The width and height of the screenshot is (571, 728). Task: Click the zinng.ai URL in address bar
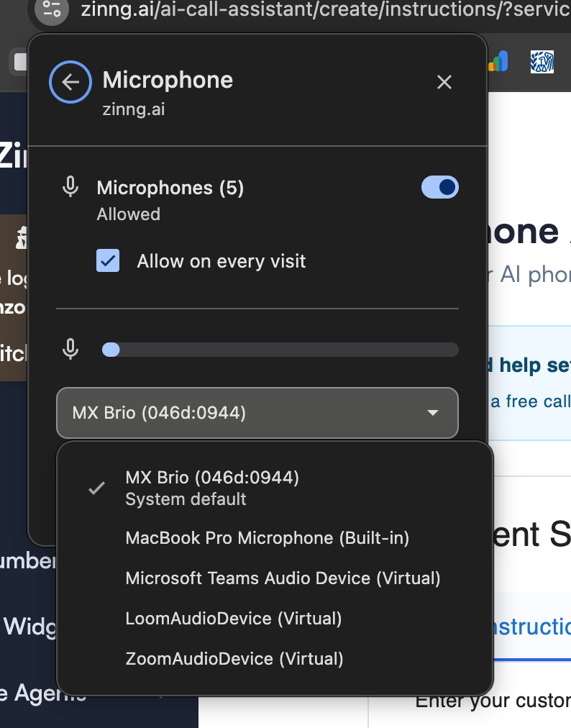pyautogui.click(x=325, y=9)
